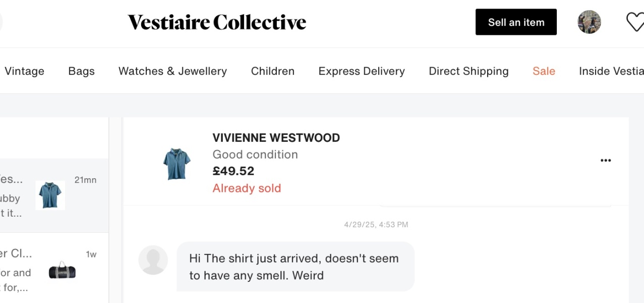644x303 pixels.
Task: Open the conversation from 1 week ago
Action: (x=50, y=268)
